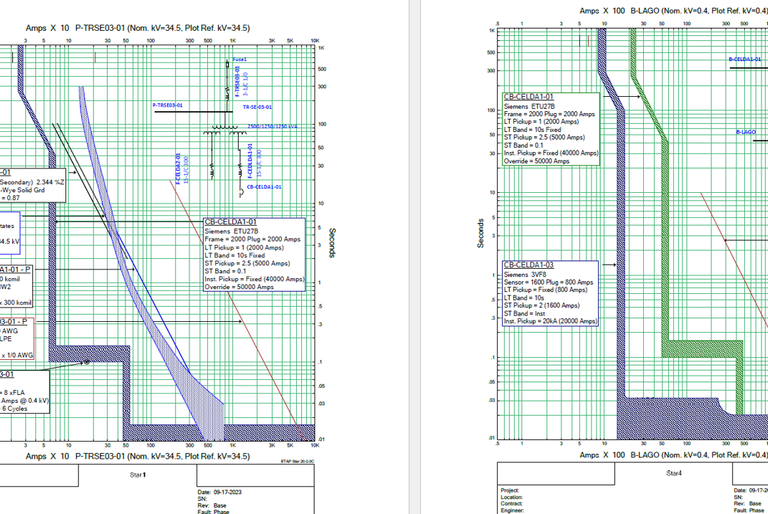
Task: Click the 'ETAP Star' version text
Action: coord(297,462)
